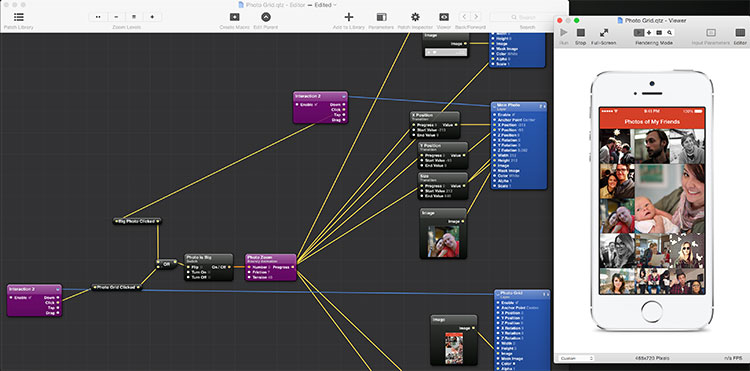Click the zoom-to-fit dots button in Zoom Levels
The image size is (750, 371).
coord(98,17)
